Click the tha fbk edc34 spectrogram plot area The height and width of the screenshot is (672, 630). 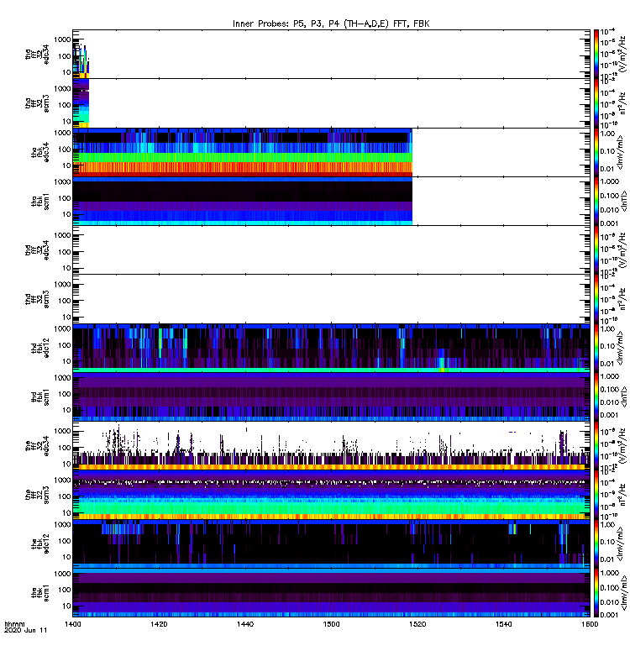tap(243, 152)
